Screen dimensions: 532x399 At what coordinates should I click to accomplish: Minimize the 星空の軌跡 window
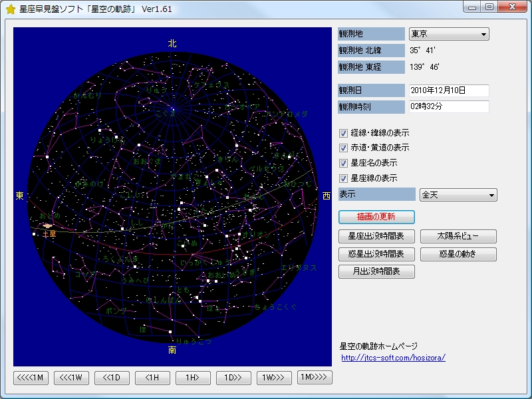coord(472,7)
